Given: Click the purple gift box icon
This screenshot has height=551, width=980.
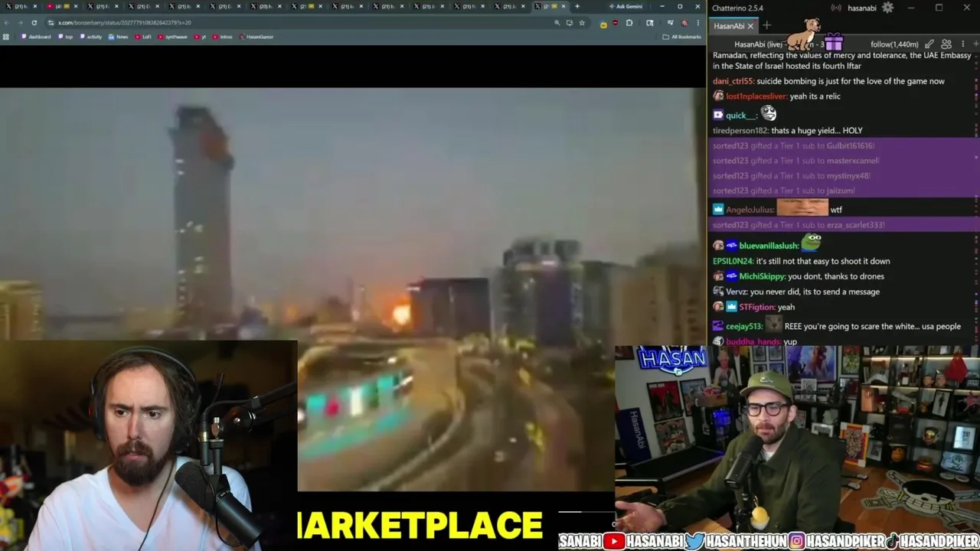Looking at the screenshot, I should 833,41.
